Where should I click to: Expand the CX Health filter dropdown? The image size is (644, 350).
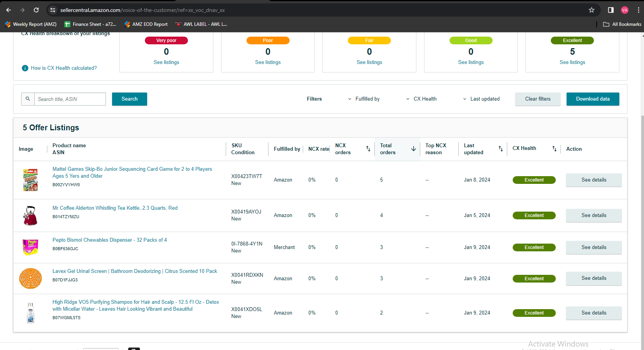coord(421,99)
